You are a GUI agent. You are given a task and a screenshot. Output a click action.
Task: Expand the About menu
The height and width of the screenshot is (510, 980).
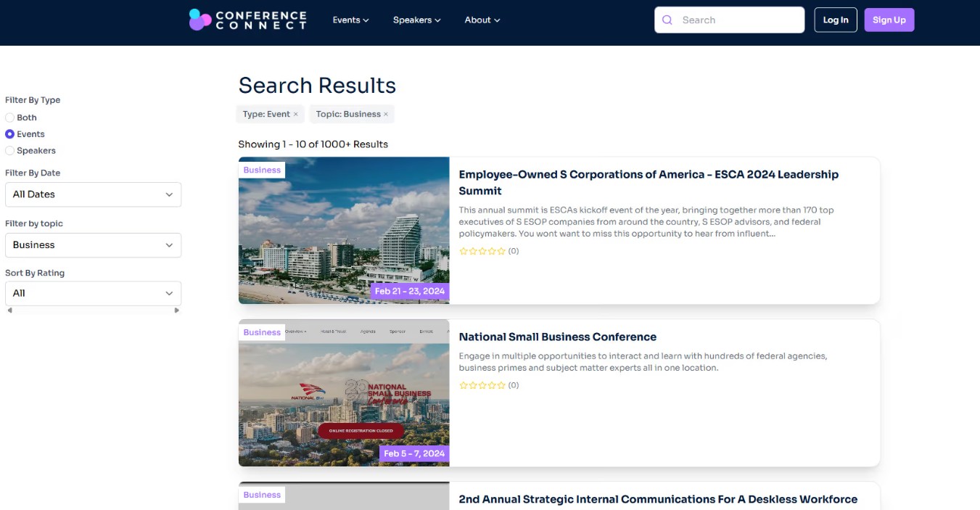click(482, 20)
